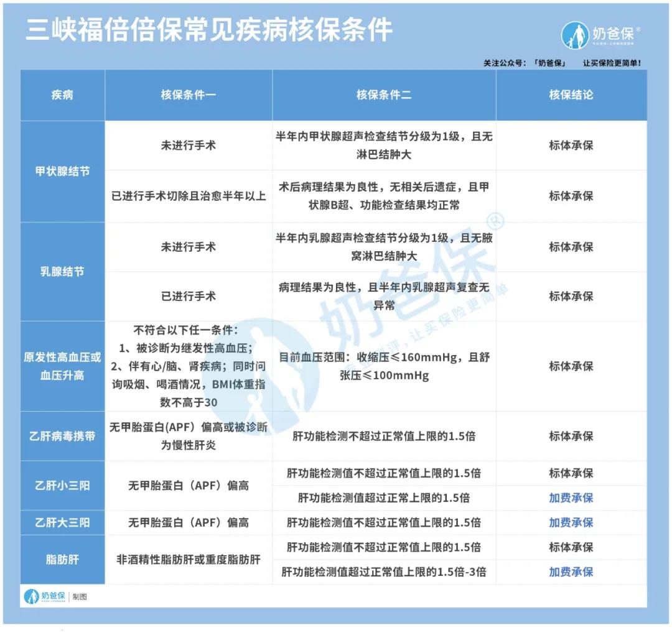Viewport: 672px width, 633px height.
Task: Select 标体承保 for 乳腺结节 已进行手术 row
Action: (x=571, y=296)
